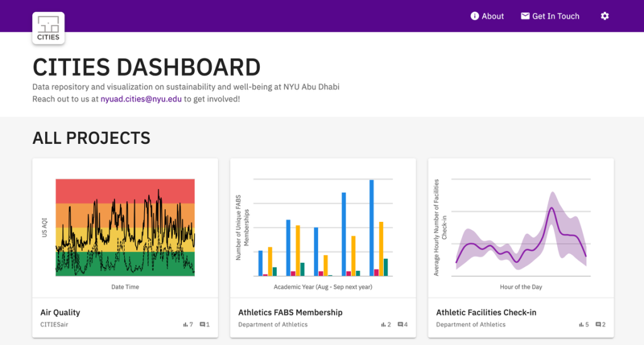This screenshot has width=644, height=345.
Task: Email nyuad.cities@nyu.edu link
Action: tap(141, 99)
